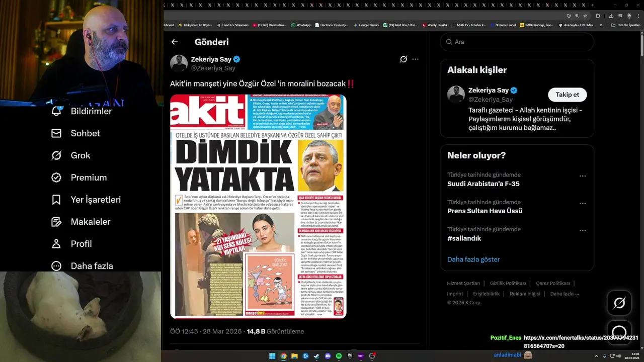Viewport: 644px width, 362px height.
Task: Open IMDb Ratings bookmark
Action: click(537, 25)
